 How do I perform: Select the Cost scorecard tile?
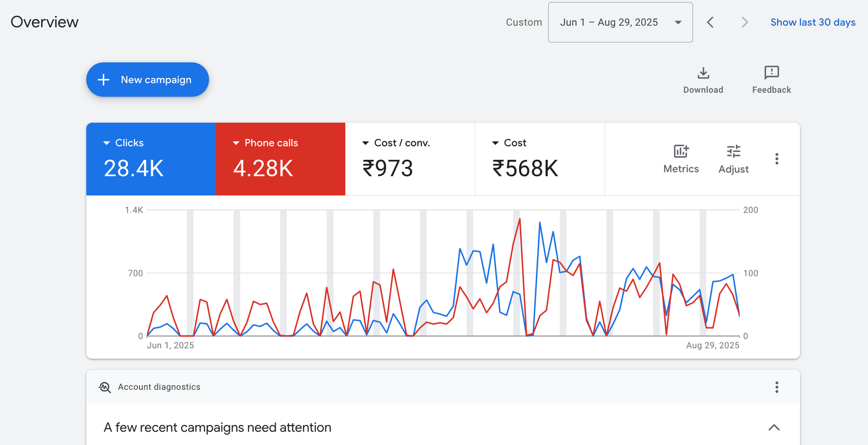[539, 159]
